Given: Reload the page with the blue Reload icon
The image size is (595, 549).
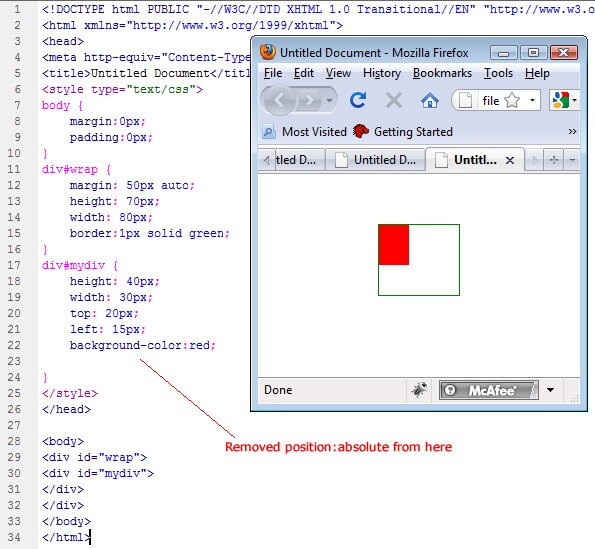Looking at the screenshot, I should 357,100.
